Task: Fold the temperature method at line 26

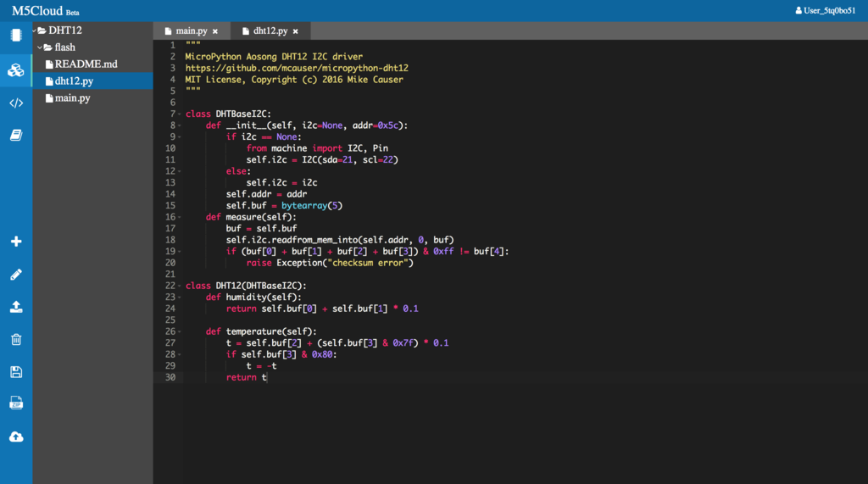Action: [x=180, y=331]
